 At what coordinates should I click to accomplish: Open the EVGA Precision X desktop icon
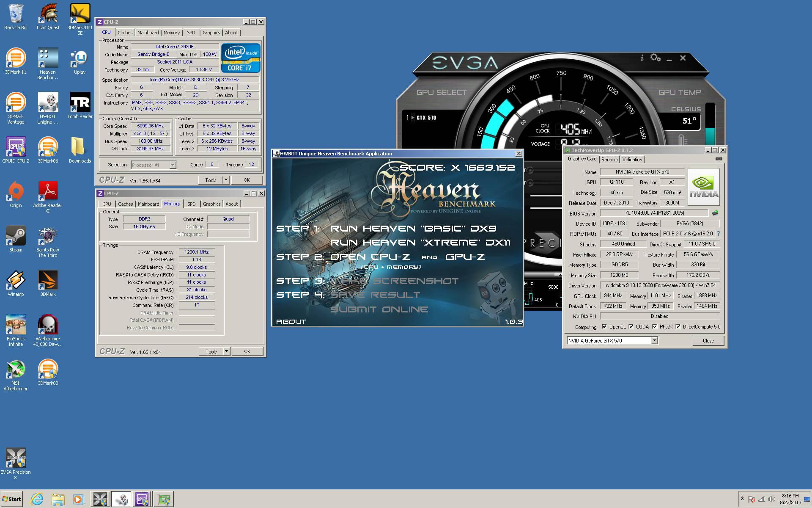coord(16,464)
